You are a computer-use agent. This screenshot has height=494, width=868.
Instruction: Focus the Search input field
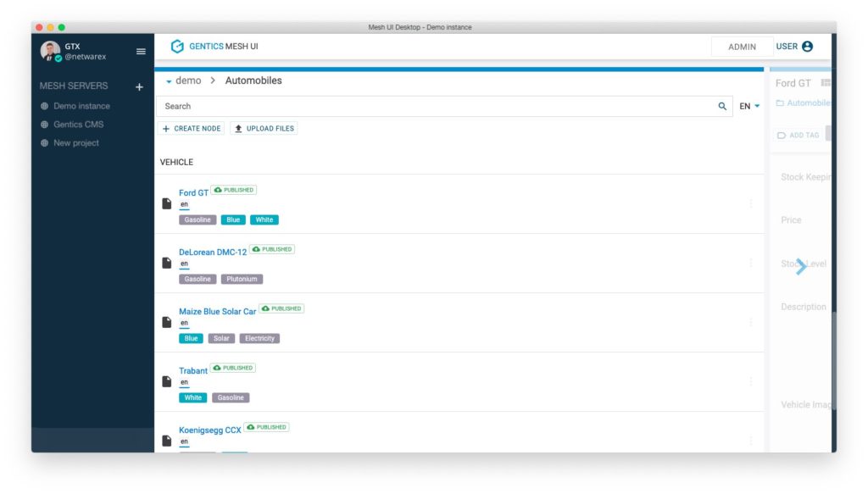point(437,106)
